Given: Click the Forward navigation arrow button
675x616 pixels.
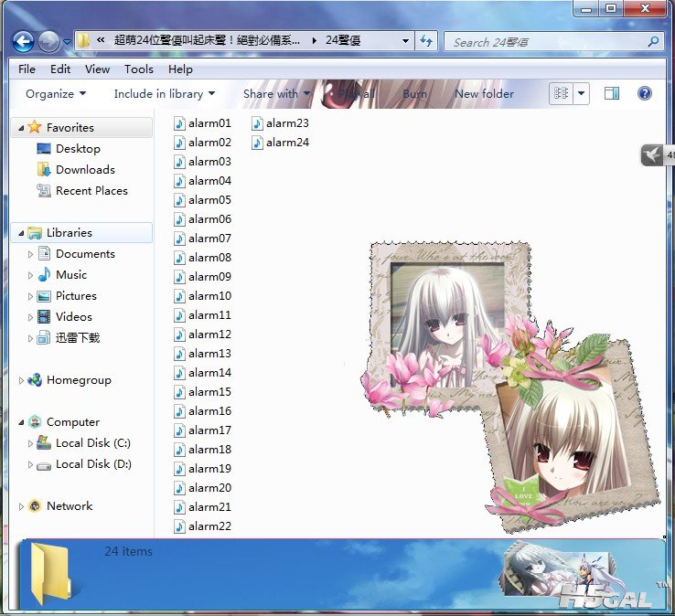Looking at the screenshot, I should coord(48,41).
